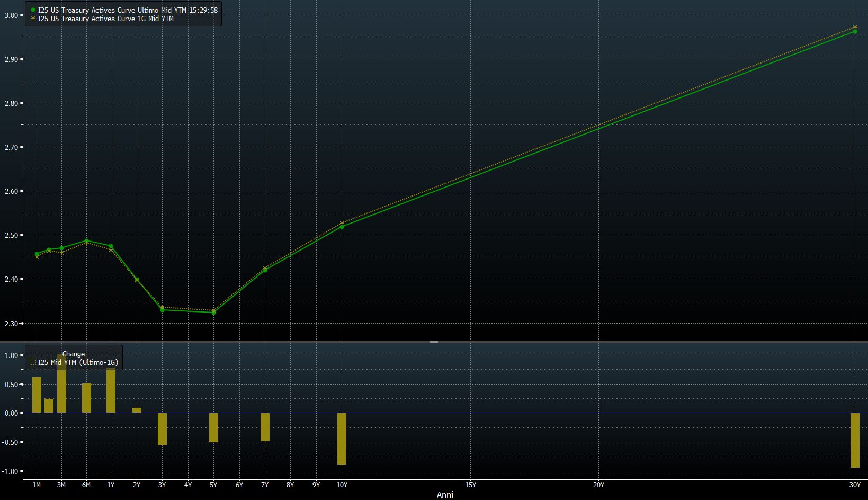Click the green dot marker in the Ultimo legend
This screenshot has height=500, width=868.
pos(33,10)
